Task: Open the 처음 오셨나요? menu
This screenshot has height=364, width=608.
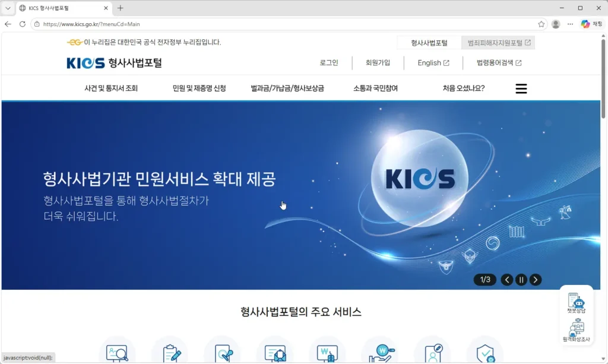Action: pos(464,88)
